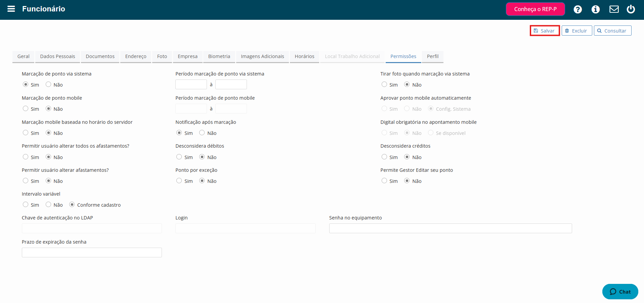Select Sim for Desconsidera débitos
The width and height of the screenshot is (644, 303).
click(x=179, y=157)
